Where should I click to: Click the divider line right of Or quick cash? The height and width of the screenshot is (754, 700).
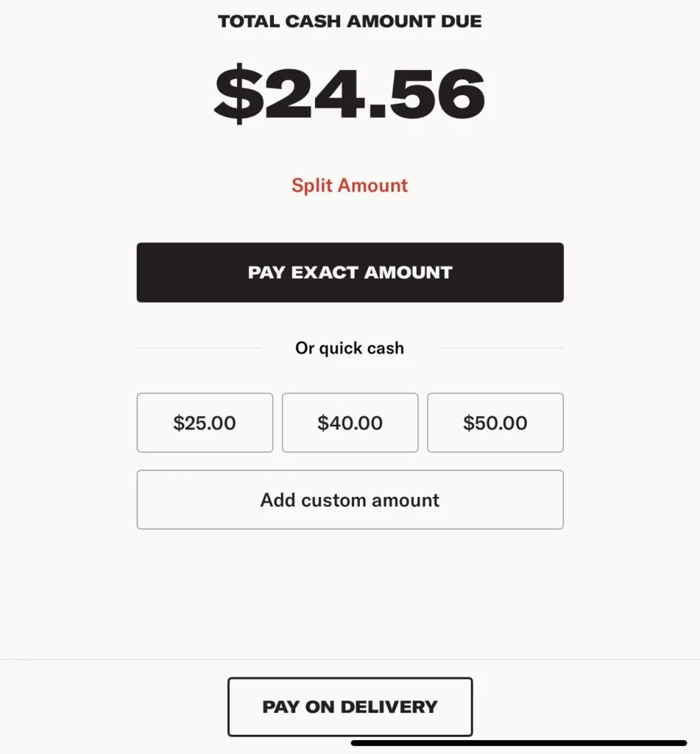click(x=501, y=348)
